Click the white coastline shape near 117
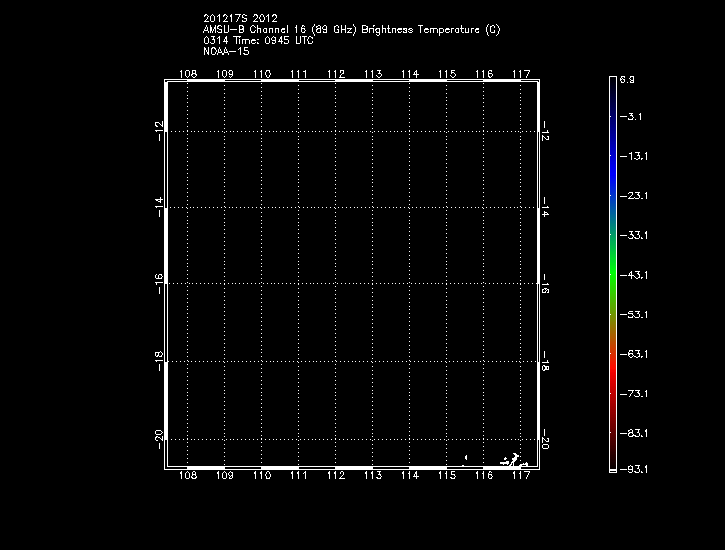This screenshot has width=725, height=550. pyautogui.click(x=514, y=461)
